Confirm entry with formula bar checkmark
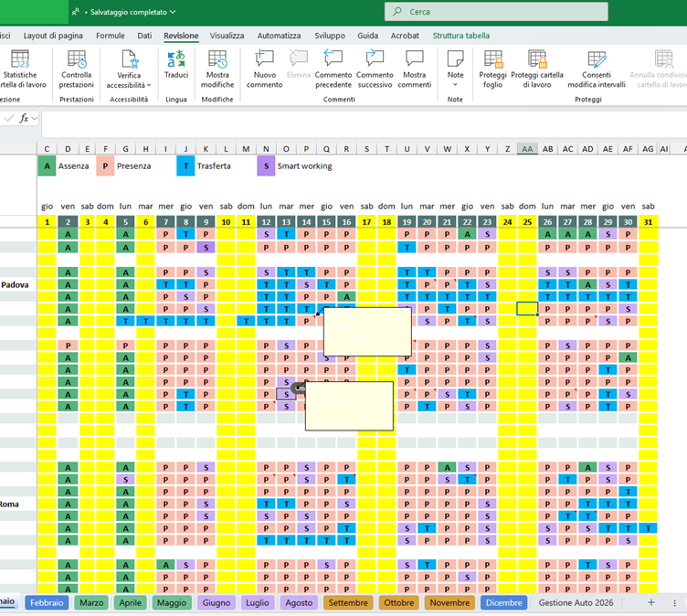Viewport: 687px width, 616px height. point(9,118)
